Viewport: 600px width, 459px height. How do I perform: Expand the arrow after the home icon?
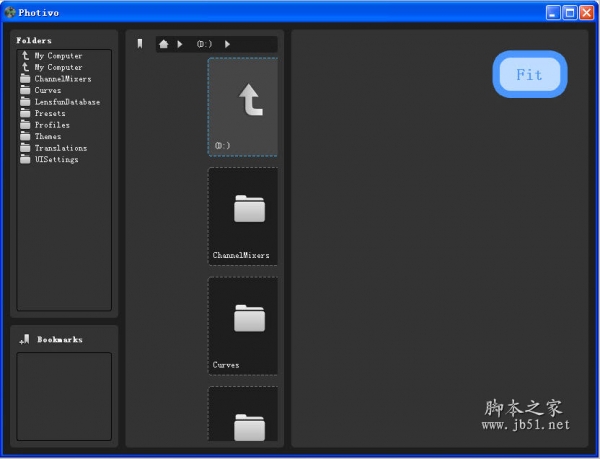click(180, 44)
